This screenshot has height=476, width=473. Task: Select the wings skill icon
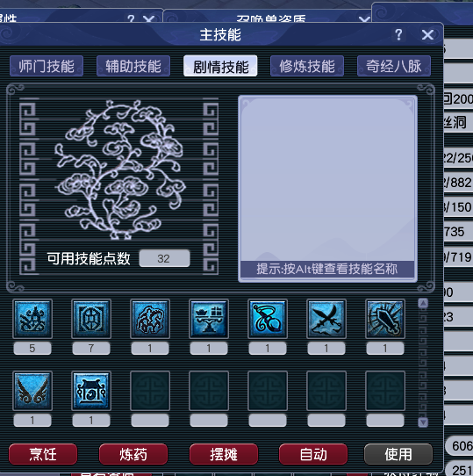(32, 391)
